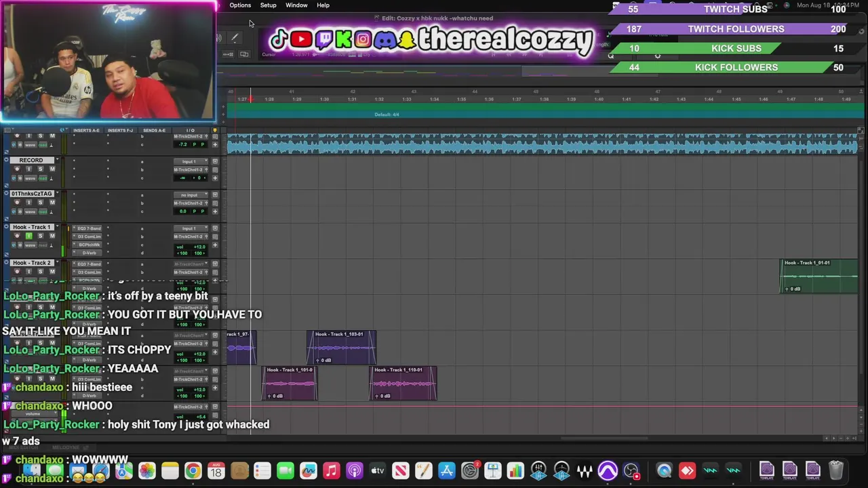Open Apple TV app in the Dock
868x488 pixels.
(377, 470)
